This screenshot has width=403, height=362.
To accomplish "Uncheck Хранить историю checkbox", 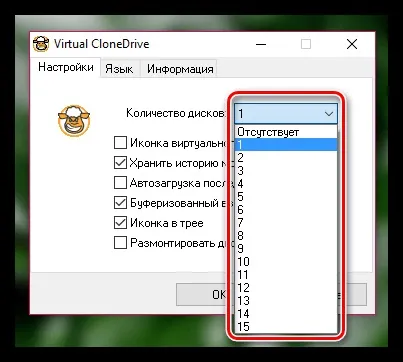I will point(120,163).
